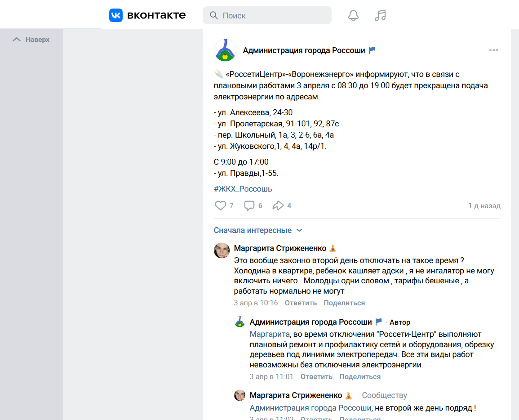Open post options three-dot menu
The height and width of the screenshot is (420, 519).
494,50
